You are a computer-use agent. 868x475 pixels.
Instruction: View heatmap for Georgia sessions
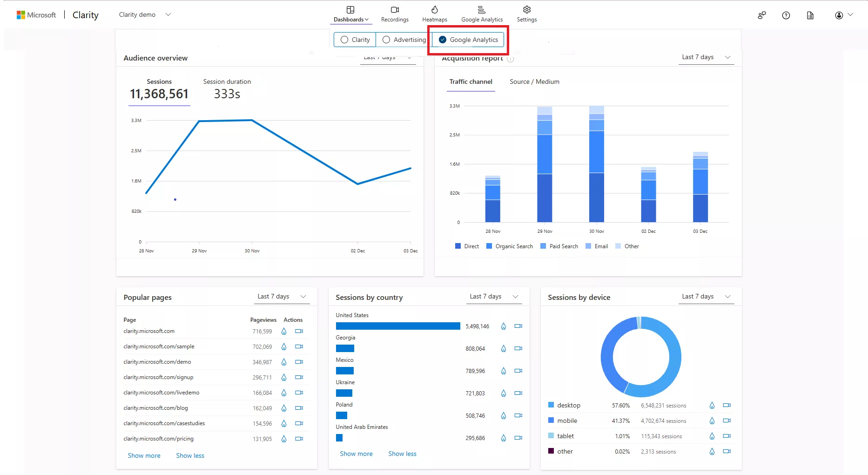(x=504, y=349)
